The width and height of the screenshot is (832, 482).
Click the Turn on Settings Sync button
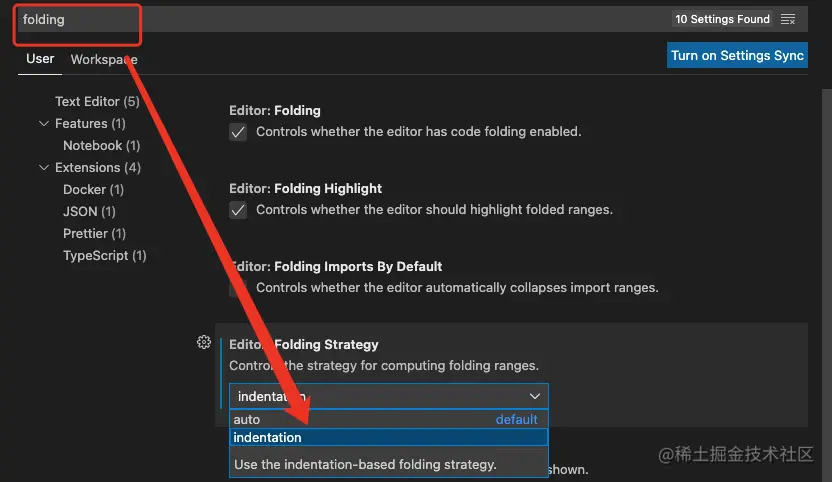(737, 55)
